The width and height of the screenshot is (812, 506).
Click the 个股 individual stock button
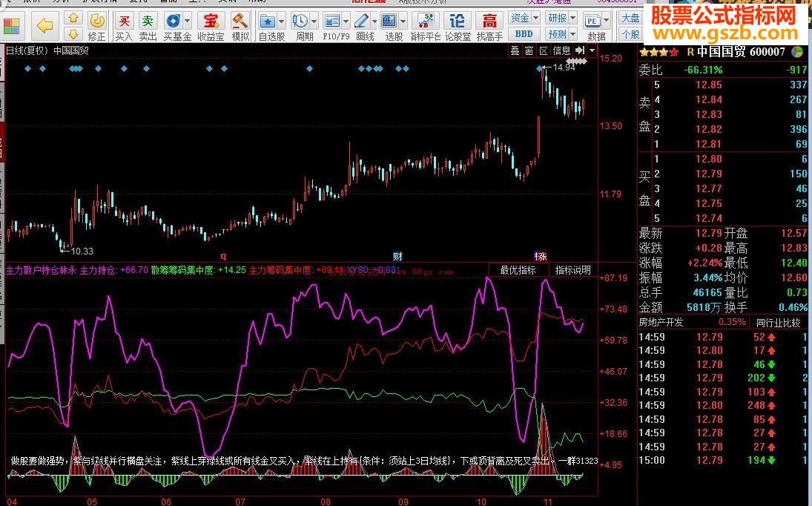[x=630, y=34]
